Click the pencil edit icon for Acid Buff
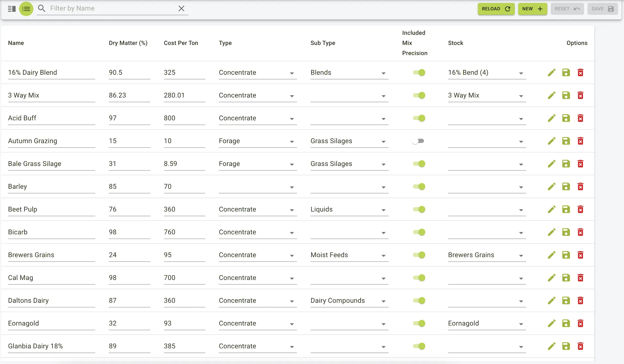Viewport: 624px width, 364px height. [x=552, y=118]
